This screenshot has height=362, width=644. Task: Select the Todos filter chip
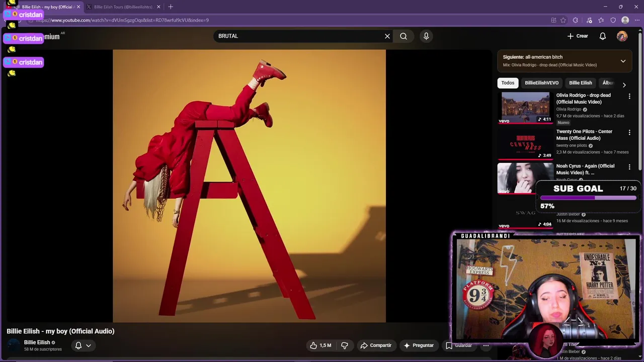click(x=508, y=83)
